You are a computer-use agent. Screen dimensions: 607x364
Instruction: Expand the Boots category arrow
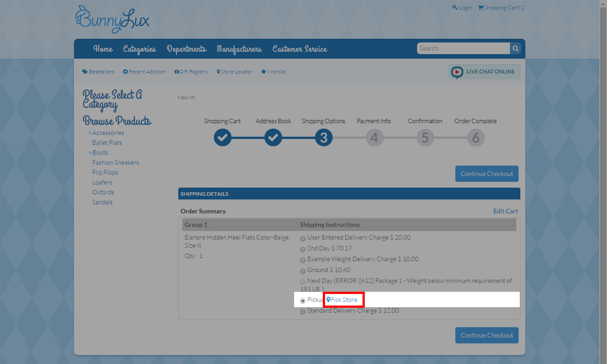(90, 153)
